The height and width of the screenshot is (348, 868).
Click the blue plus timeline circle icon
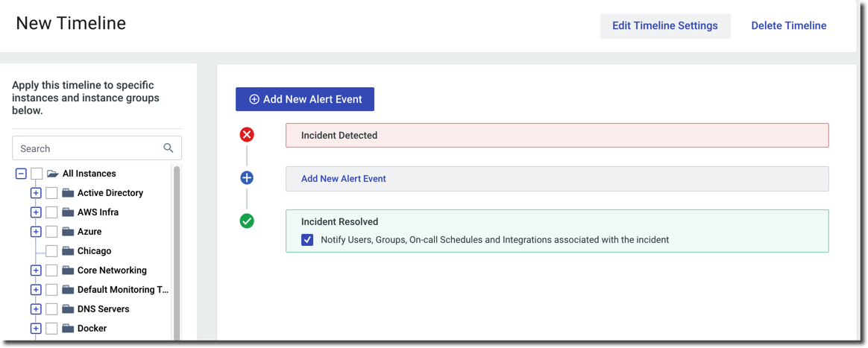click(x=247, y=178)
